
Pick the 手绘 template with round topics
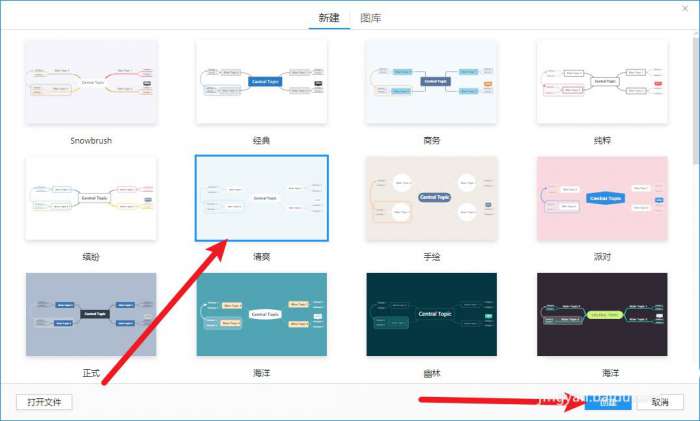click(431, 198)
